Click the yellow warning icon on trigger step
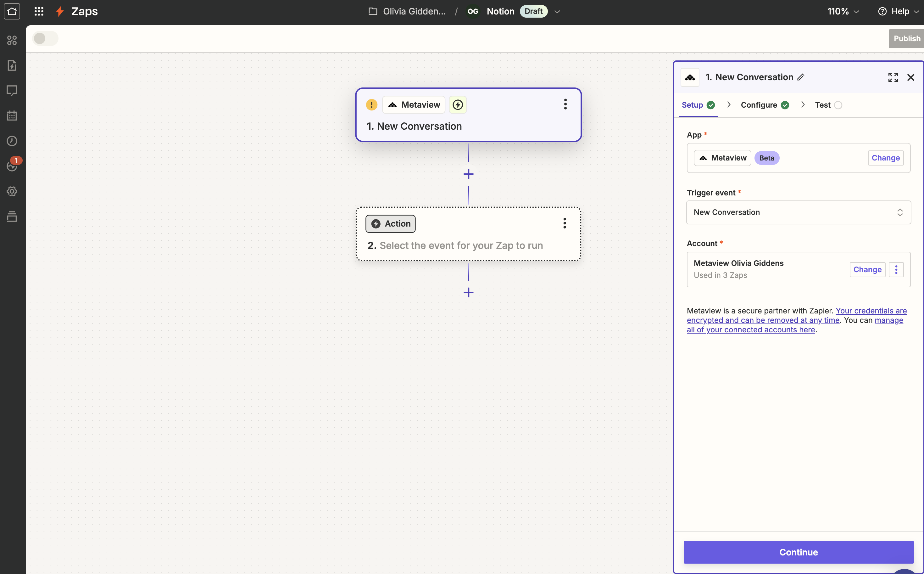Viewport: 924px width, 574px height. tap(371, 105)
